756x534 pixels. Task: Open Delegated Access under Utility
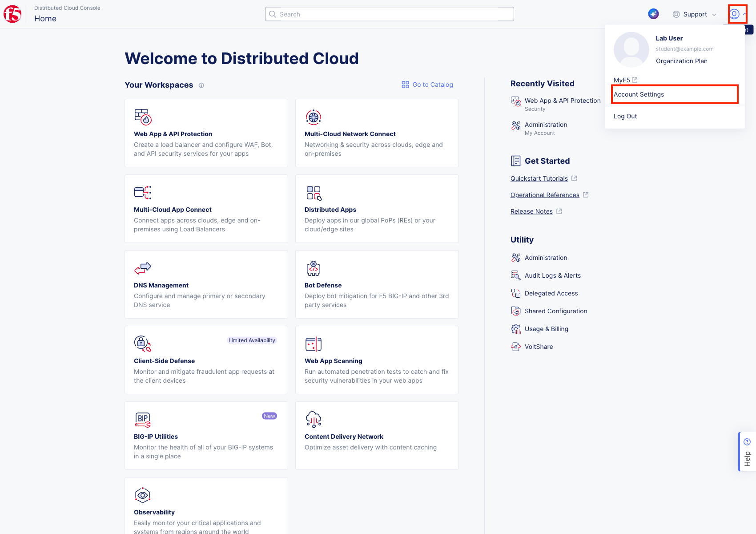[551, 293]
